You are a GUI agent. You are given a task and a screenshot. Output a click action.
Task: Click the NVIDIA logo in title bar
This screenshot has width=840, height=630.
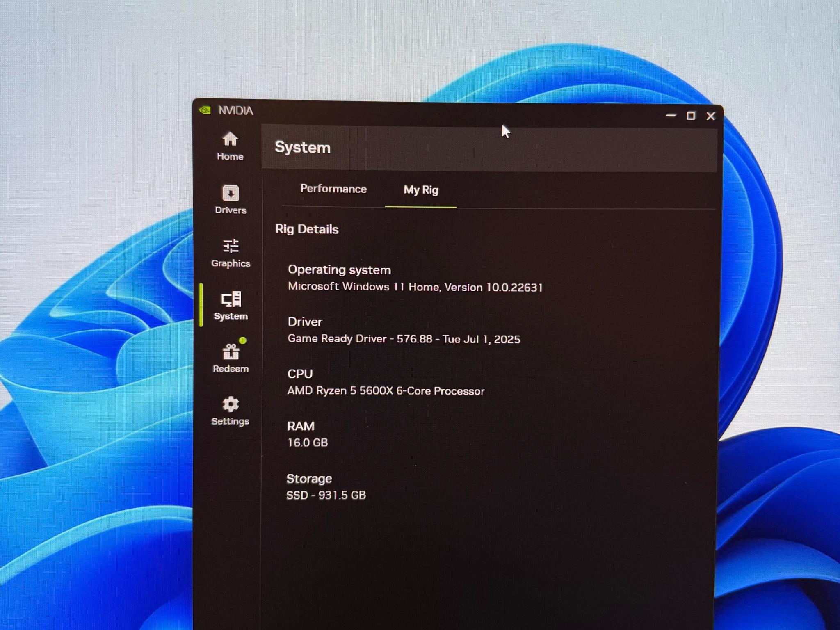[x=205, y=110]
